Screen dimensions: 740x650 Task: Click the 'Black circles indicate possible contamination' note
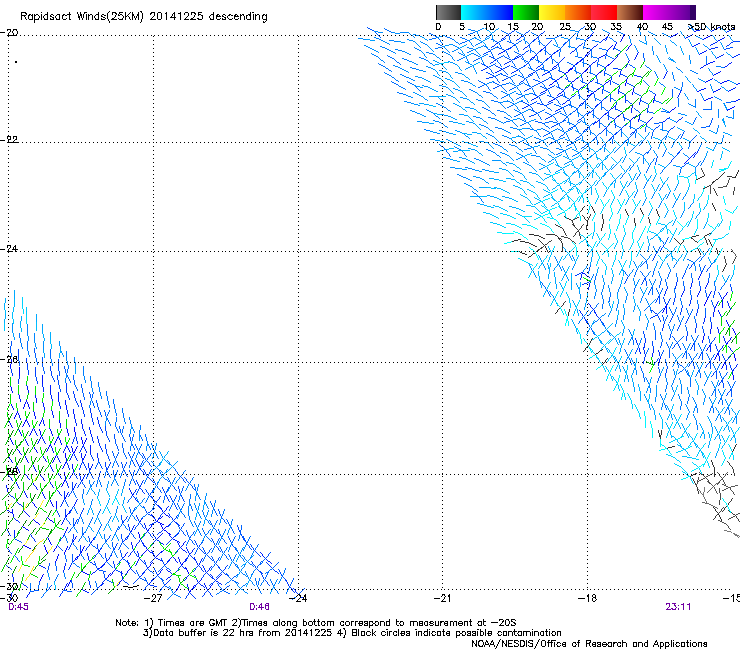(456, 633)
